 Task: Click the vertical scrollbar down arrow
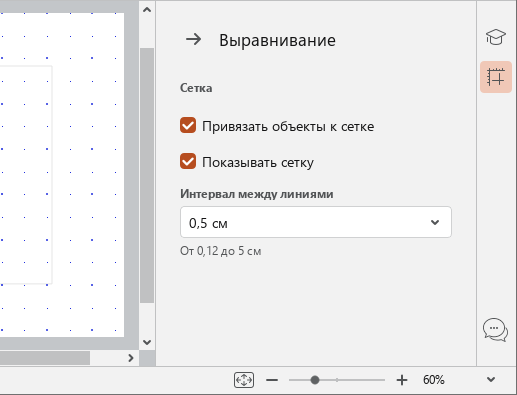(x=147, y=342)
